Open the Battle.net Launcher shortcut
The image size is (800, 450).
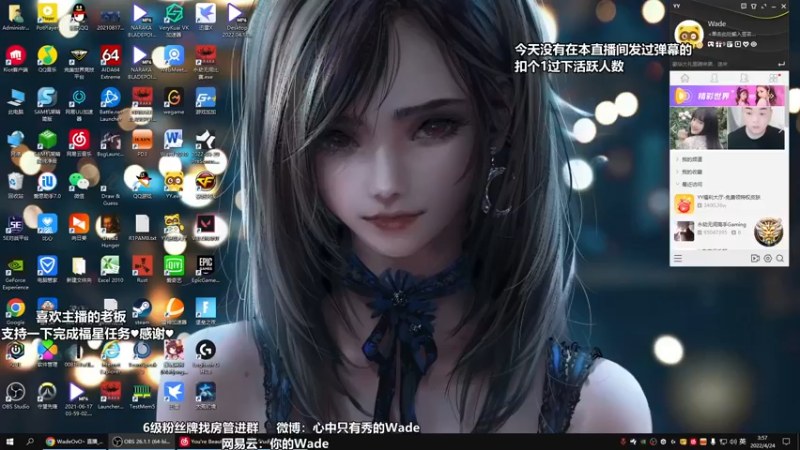click(x=110, y=104)
